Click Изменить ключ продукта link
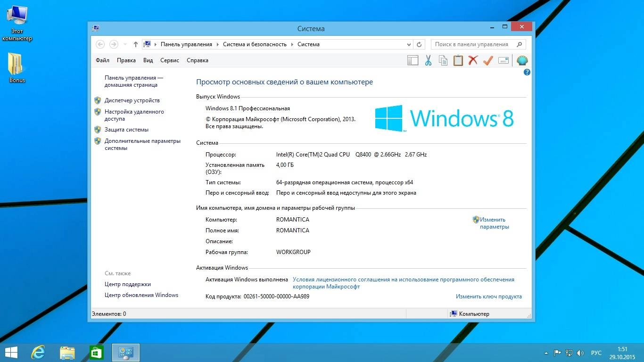The image size is (644, 362). [489, 296]
